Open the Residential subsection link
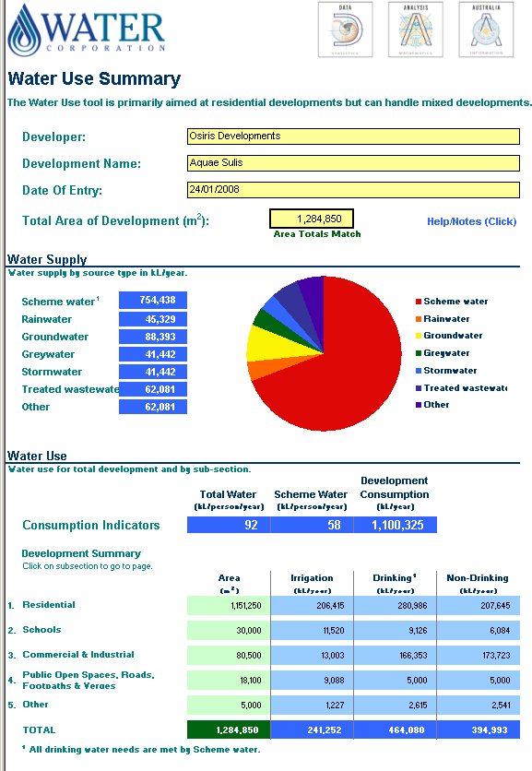532x771 pixels. [49, 605]
